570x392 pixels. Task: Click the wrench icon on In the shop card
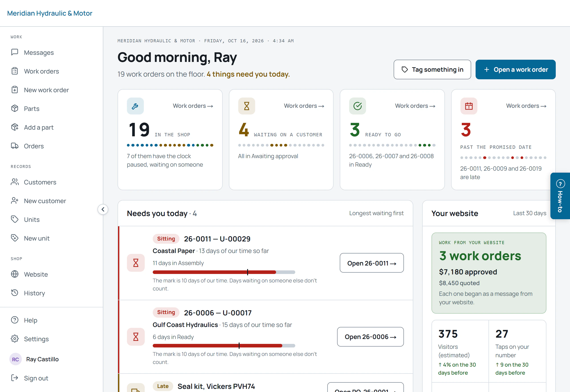(135, 106)
